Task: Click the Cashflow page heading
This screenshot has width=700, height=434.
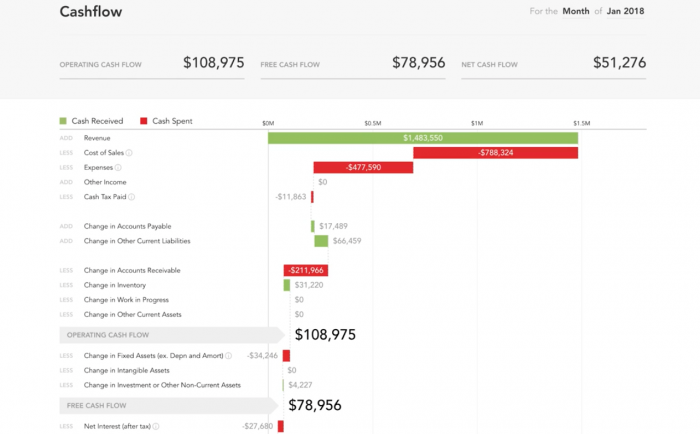Action: click(x=91, y=12)
